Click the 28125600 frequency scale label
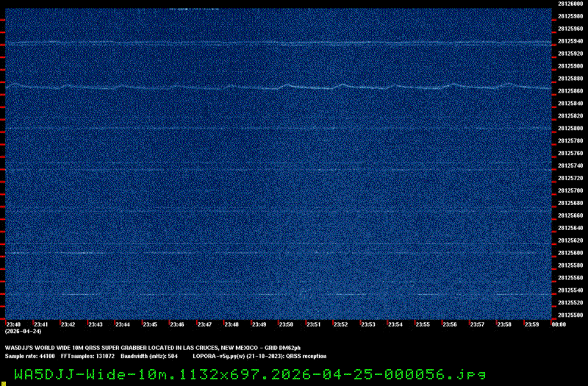This screenshot has height=386, width=588. point(570,253)
